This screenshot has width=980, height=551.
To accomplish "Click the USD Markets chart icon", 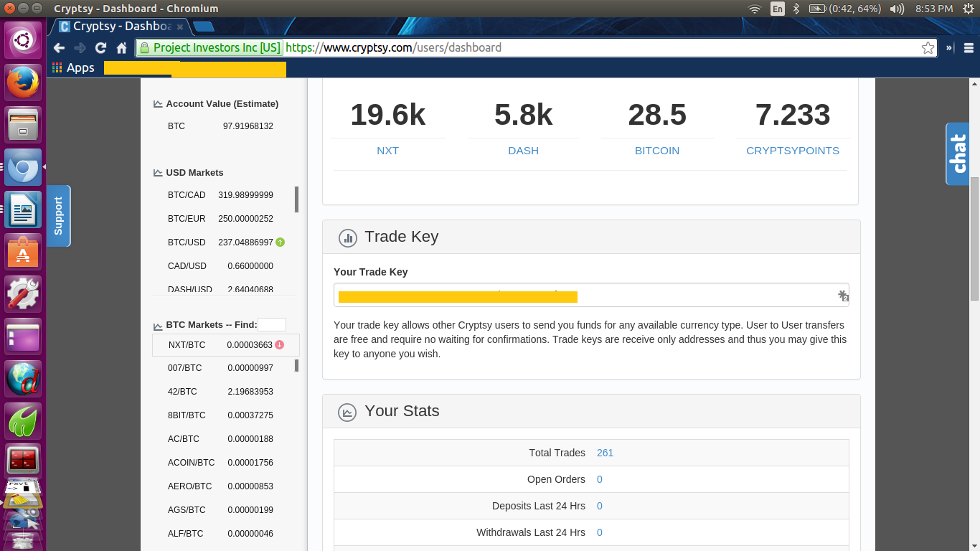I will pos(158,173).
